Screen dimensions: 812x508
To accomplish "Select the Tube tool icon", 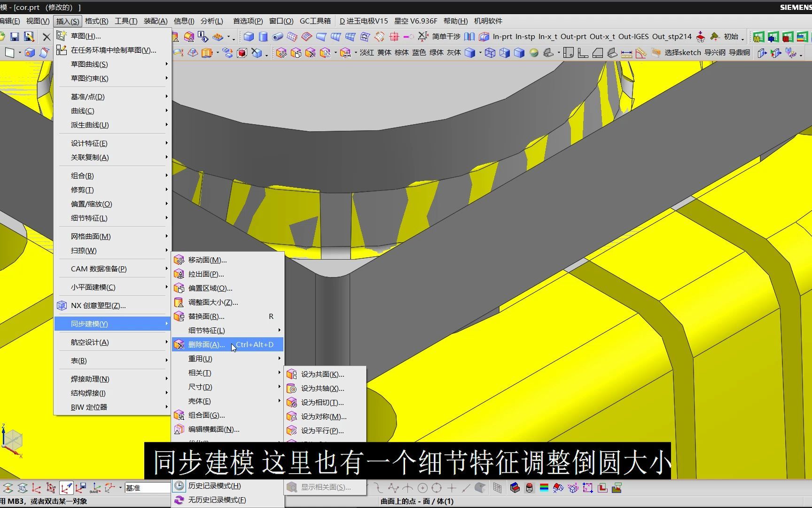I will pyautogui.click(x=278, y=36).
